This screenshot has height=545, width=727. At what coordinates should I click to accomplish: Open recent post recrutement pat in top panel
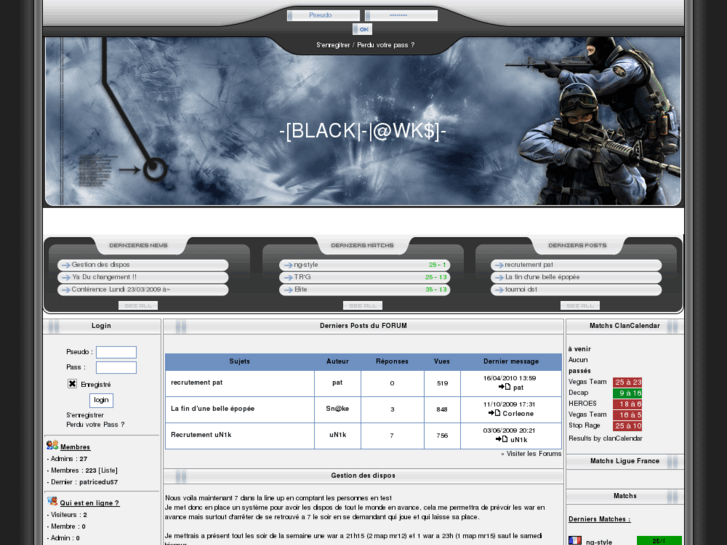(x=529, y=265)
